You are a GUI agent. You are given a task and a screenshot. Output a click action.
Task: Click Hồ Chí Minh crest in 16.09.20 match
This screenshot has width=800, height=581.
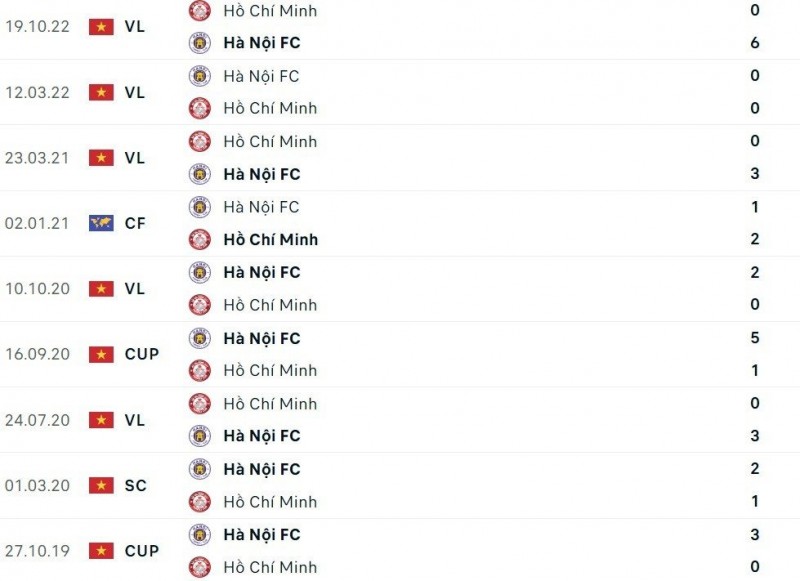click(200, 370)
